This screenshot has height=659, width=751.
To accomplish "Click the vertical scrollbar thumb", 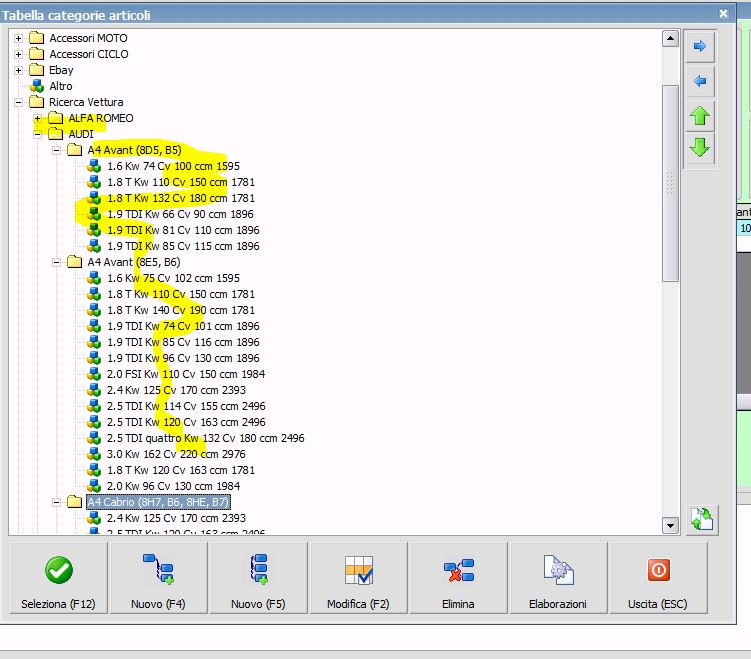I will (x=670, y=183).
